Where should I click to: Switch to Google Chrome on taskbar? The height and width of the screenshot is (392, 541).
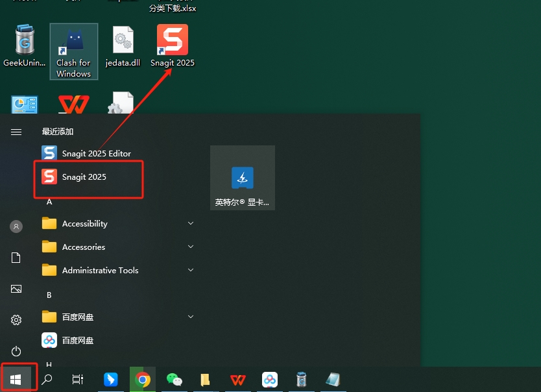coord(143,380)
